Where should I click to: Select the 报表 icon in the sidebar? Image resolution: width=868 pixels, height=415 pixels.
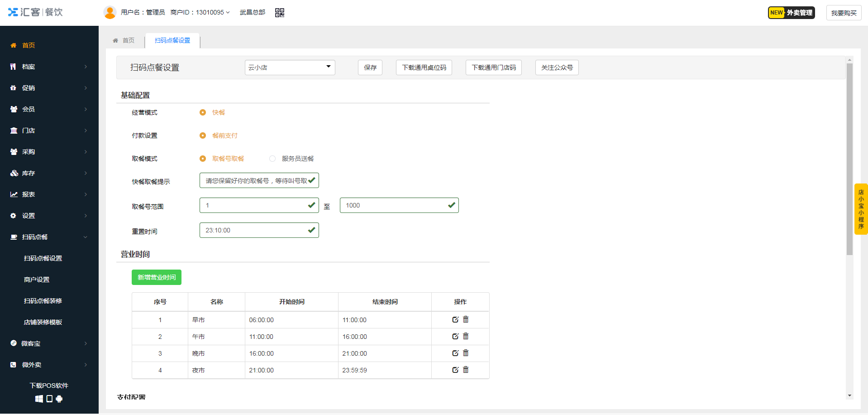[x=13, y=194]
